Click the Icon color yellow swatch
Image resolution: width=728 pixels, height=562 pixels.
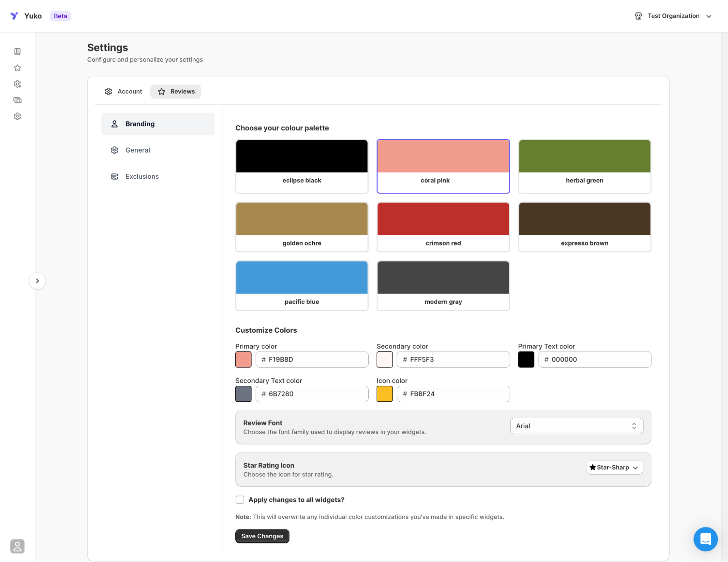coord(384,394)
